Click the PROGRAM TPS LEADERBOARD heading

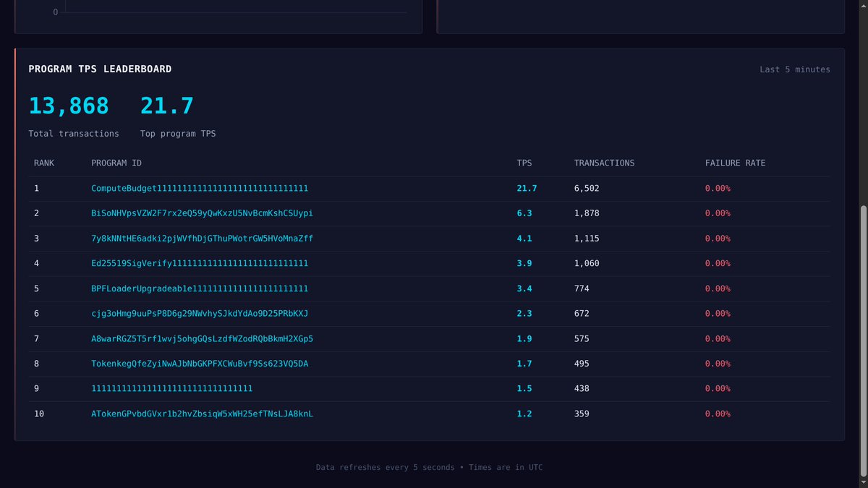point(100,69)
